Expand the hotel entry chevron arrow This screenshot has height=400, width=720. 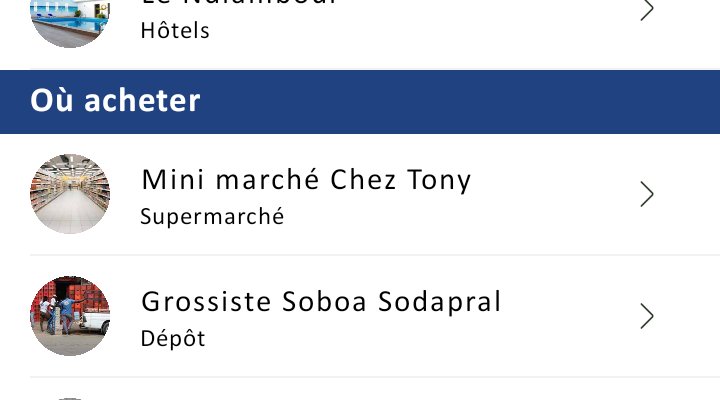coord(647,10)
